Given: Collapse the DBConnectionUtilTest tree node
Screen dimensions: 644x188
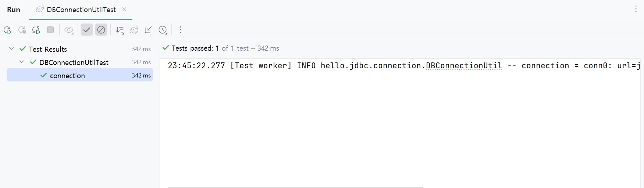Looking at the screenshot, I should coord(22,62).
